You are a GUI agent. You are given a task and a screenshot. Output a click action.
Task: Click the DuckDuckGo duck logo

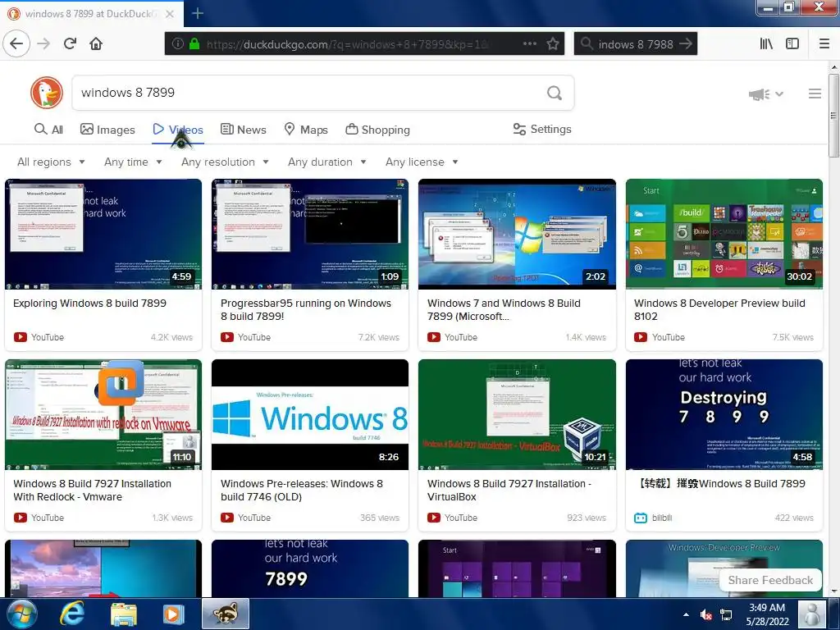pos(47,93)
